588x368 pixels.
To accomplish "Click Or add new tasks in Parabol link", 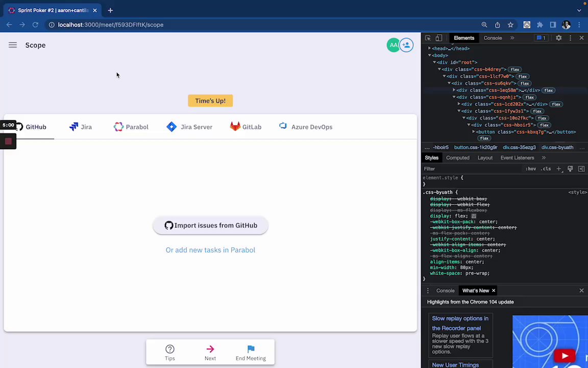I will (x=210, y=250).
